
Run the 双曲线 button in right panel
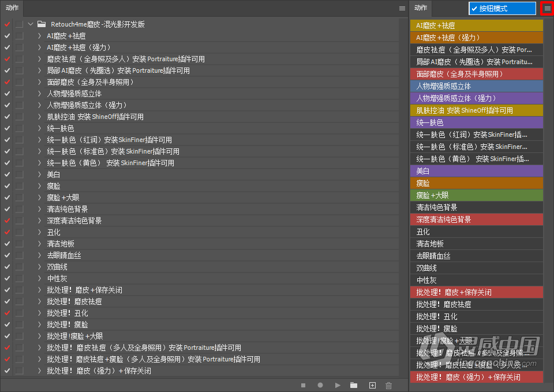(477, 268)
